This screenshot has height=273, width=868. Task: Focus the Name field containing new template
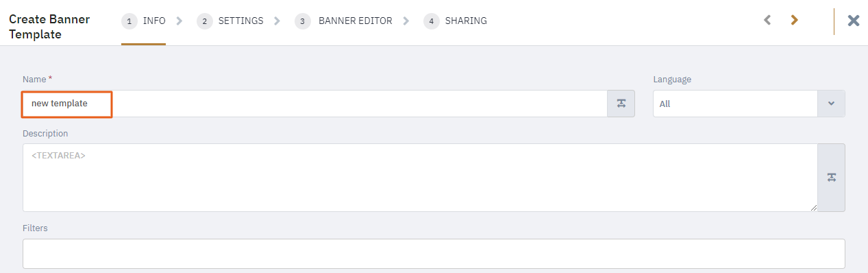(315, 104)
